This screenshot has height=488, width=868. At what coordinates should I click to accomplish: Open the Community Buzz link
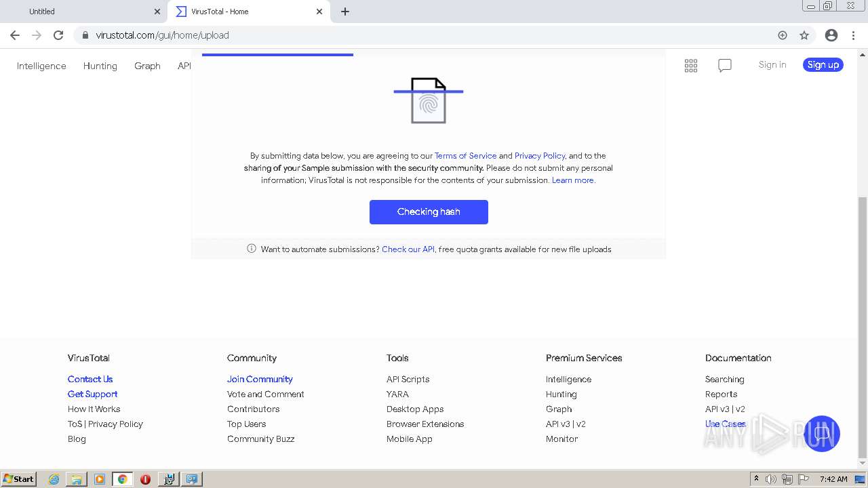pos(261,439)
